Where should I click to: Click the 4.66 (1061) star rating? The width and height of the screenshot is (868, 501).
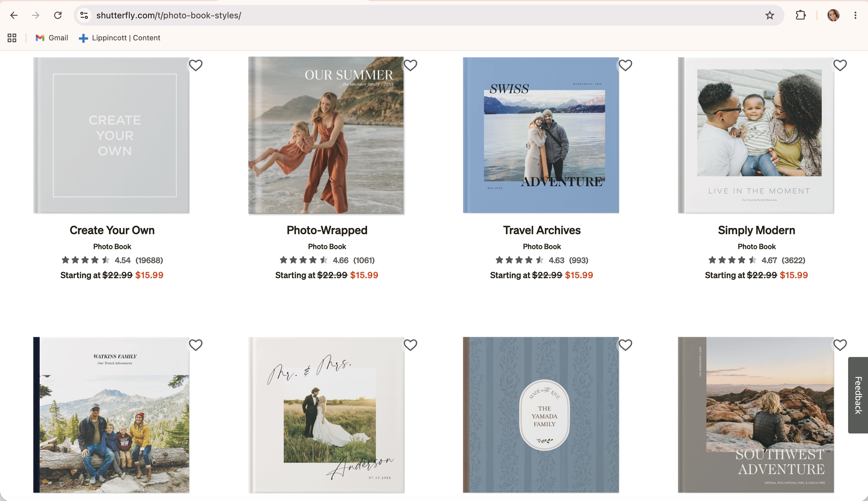coord(327,260)
